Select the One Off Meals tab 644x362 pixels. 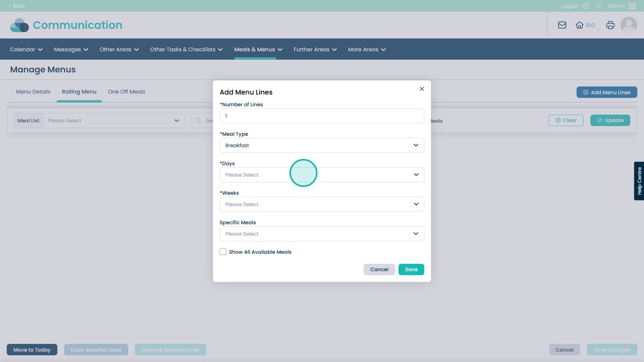pos(126,92)
